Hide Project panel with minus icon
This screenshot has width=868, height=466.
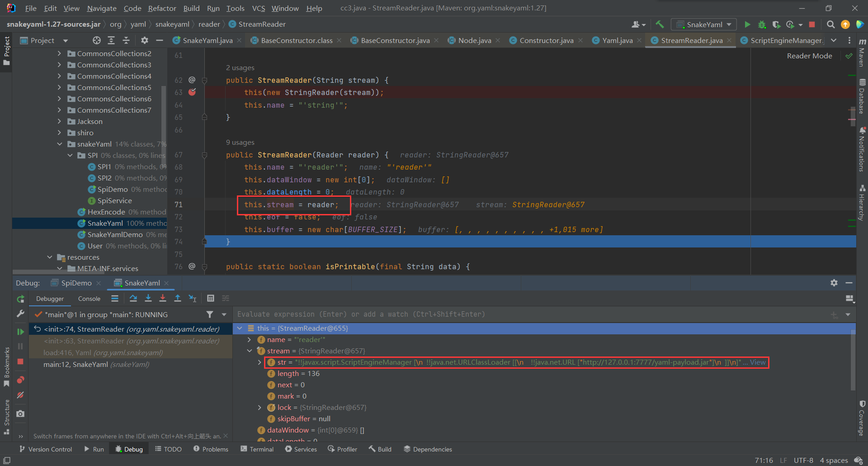pos(159,40)
